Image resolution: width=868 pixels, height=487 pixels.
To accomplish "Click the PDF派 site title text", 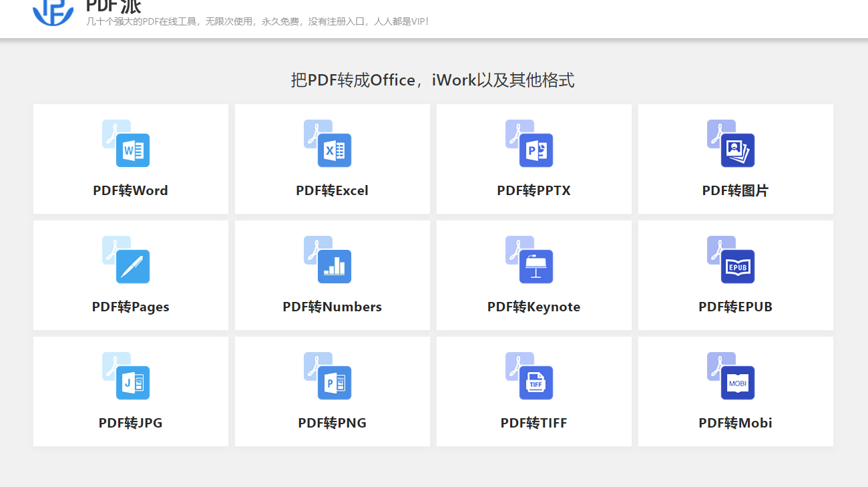I will click(x=114, y=6).
